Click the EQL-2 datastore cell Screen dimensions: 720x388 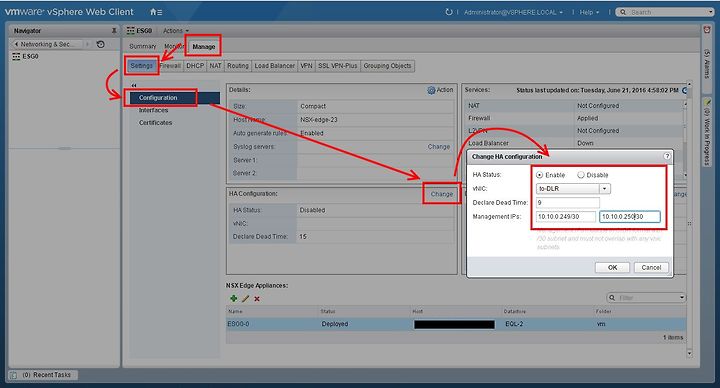point(514,324)
